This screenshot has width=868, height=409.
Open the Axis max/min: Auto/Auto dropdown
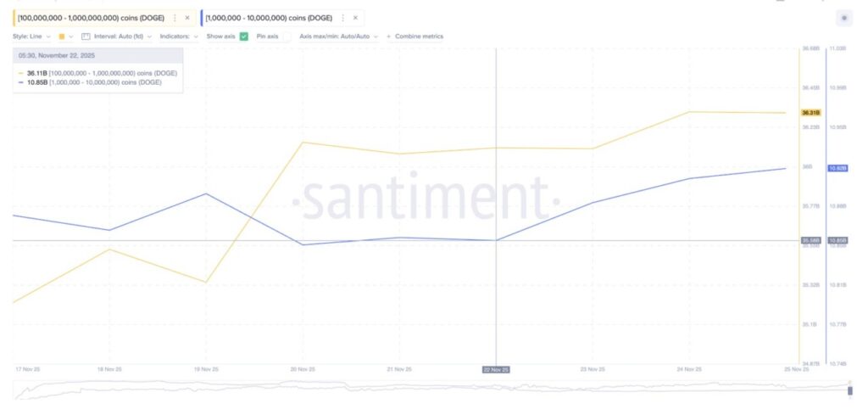(338, 36)
